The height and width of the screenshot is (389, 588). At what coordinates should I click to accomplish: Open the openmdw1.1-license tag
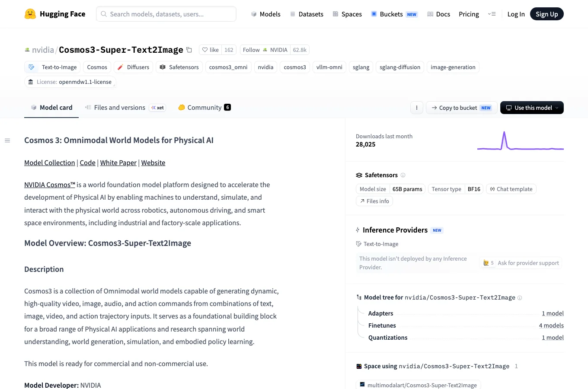(70, 82)
